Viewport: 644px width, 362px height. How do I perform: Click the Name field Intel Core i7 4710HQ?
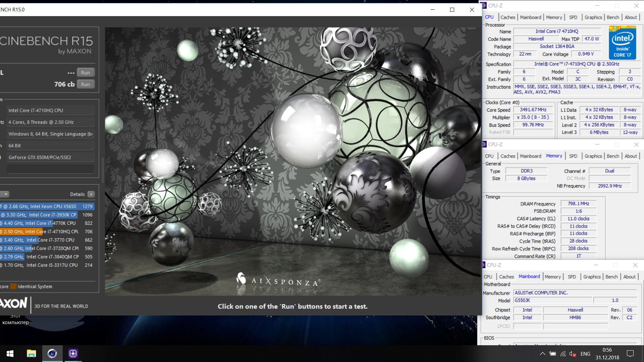(557, 31)
